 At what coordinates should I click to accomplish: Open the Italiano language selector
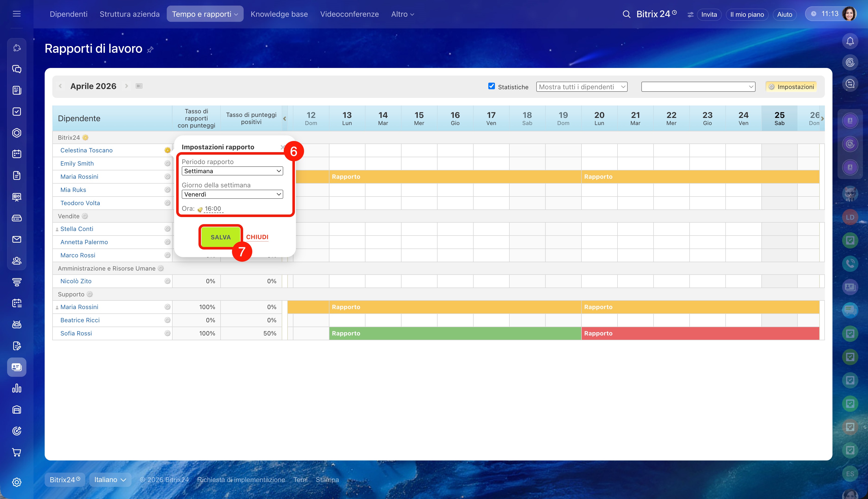[110, 479]
